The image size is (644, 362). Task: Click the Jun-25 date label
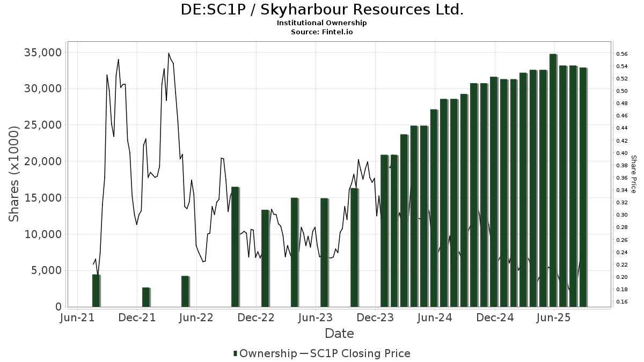[x=554, y=317]
